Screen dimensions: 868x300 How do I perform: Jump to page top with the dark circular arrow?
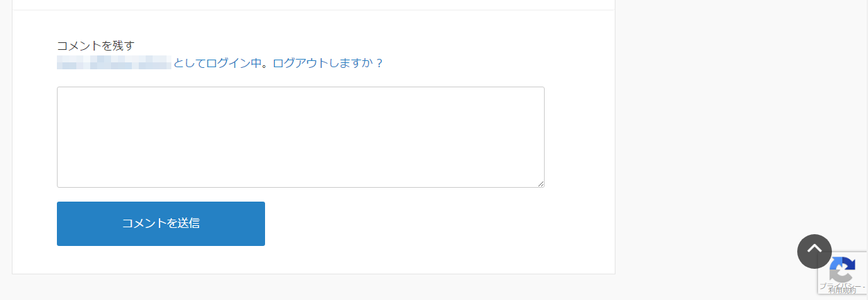coord(815,251)
